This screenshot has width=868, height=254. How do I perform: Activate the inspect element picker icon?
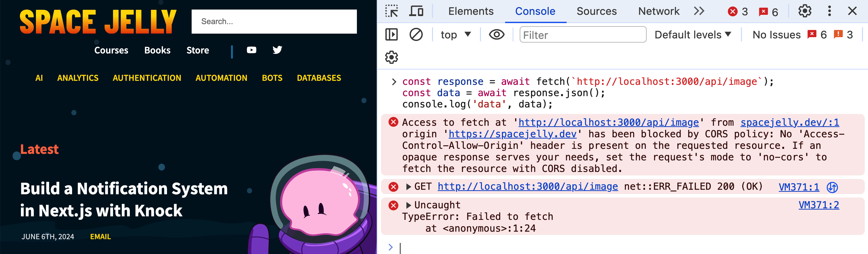click(391, 11)
